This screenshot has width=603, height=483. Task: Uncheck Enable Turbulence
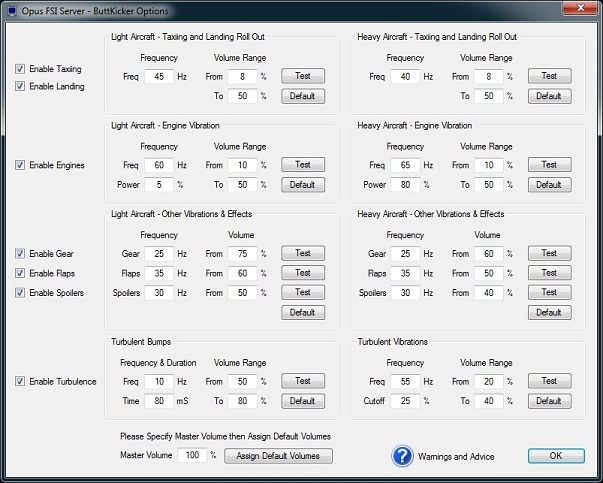click(x=20, y=381)
